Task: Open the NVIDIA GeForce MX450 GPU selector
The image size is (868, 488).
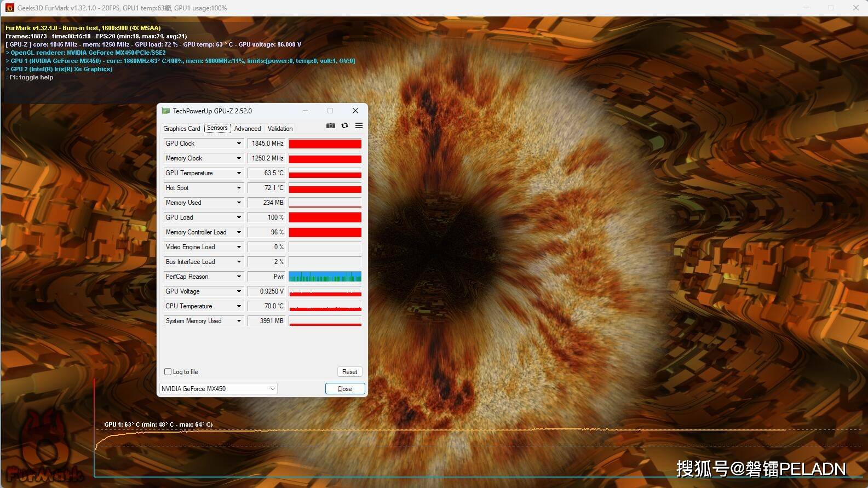Action: pos(218,388)
